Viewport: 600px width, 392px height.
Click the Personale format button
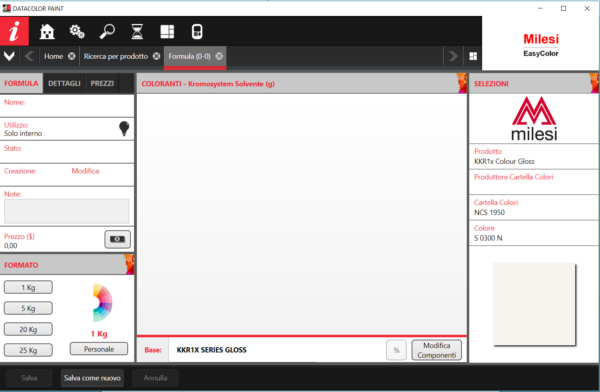99,349
